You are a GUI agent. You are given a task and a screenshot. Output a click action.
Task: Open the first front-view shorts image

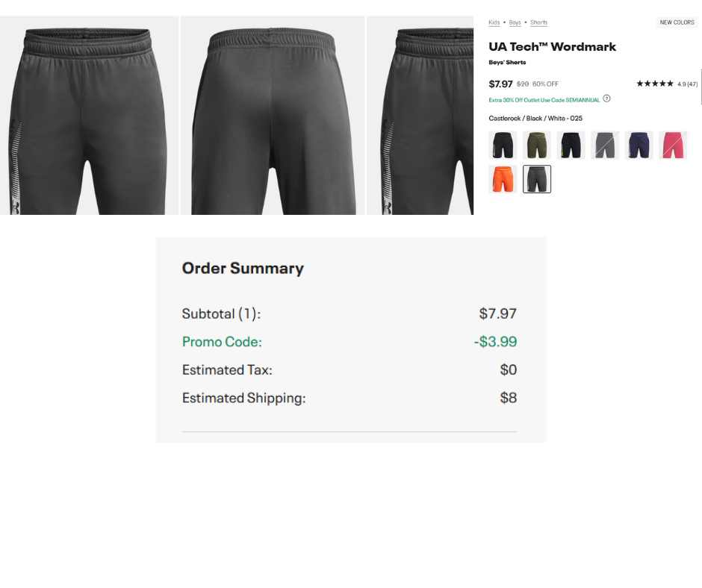click(89, 116)
